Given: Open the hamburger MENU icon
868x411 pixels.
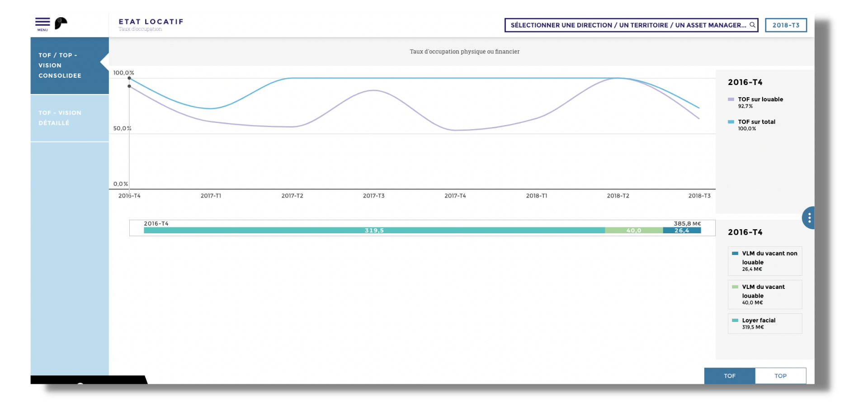Looking at the screenshot, I should pyautogui.click(x=42, y=23).
